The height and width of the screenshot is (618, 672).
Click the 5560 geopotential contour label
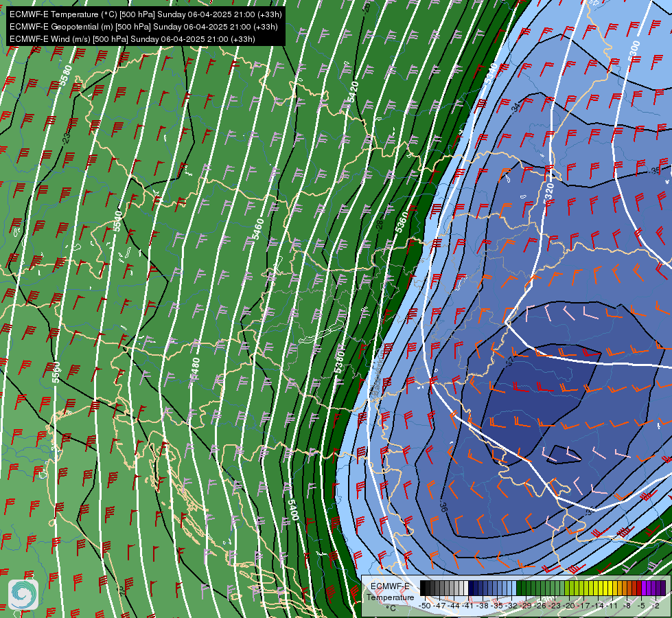[56, 372]
